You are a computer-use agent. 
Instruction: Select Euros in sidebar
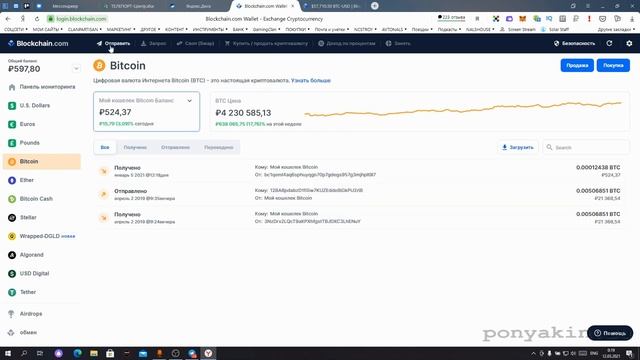[x=42, y=124]
